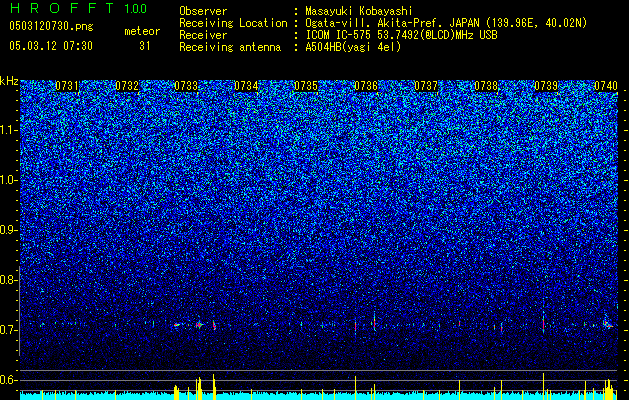Click the 'Observer' label
This screenshot has width=629, height=400.
coord(203,11)
